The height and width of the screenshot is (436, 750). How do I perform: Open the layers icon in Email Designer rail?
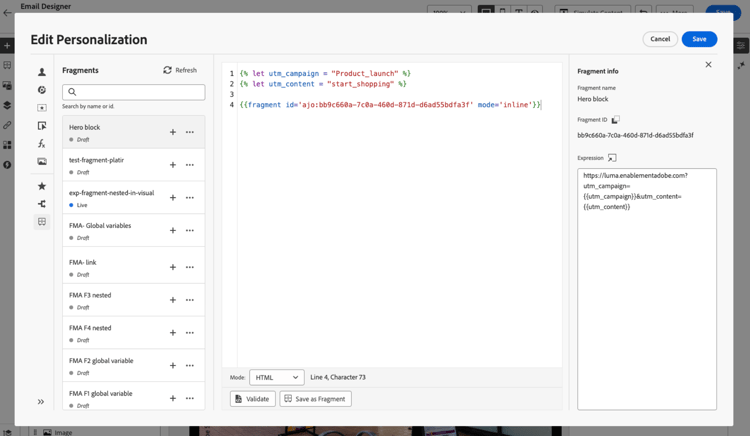[x=7, y=105]
